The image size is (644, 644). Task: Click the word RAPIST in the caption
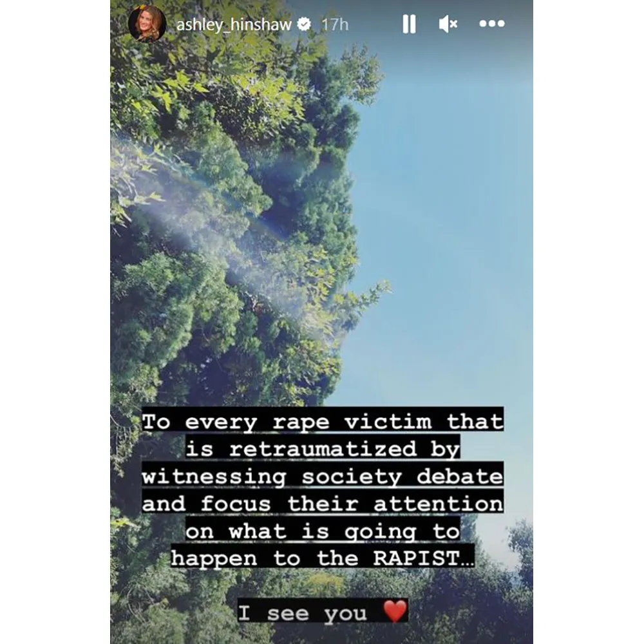pos(417,558)
